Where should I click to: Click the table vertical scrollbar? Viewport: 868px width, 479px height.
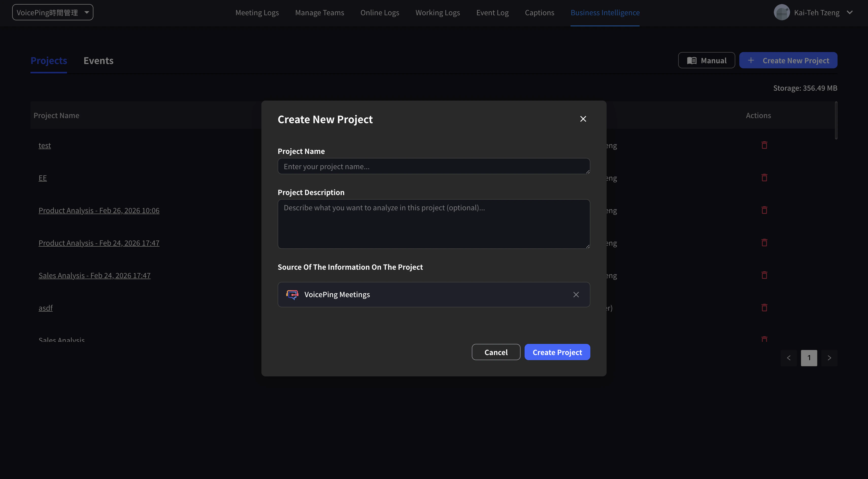tap(836, 121)
